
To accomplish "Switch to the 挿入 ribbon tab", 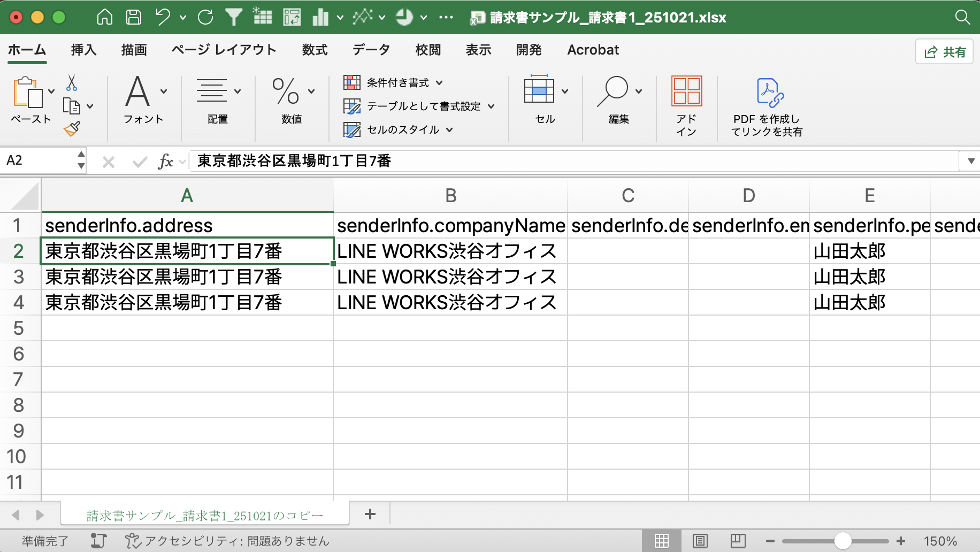I will click(83, 50).
